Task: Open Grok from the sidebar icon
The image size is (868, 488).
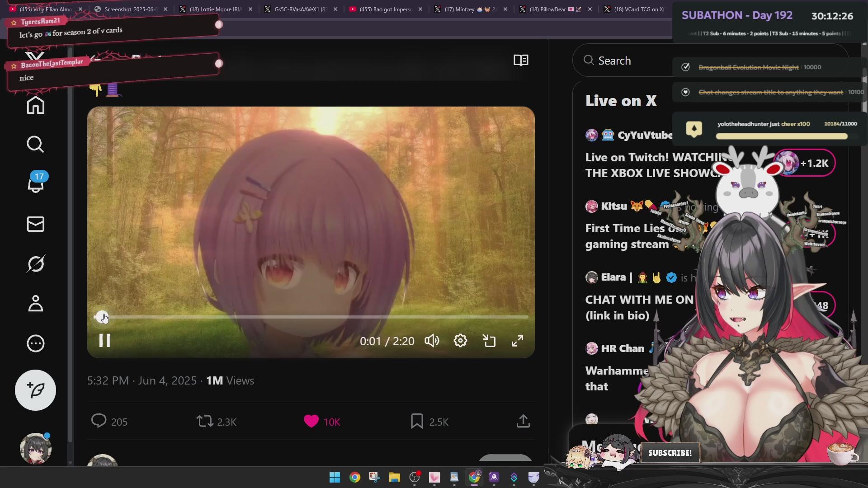Action: (x=36, y=264)
